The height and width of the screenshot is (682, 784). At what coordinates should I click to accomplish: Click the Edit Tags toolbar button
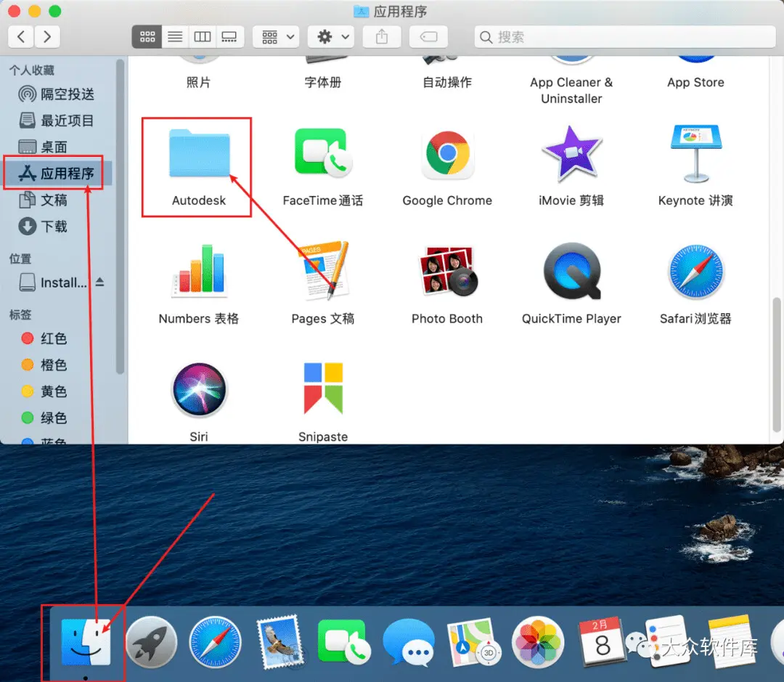click(x=428, y=36)
